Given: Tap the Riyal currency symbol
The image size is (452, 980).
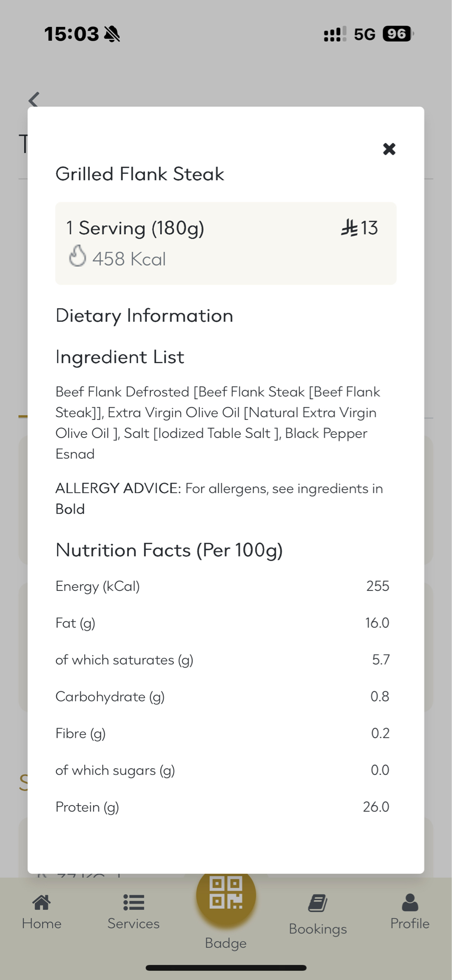Looking at the screenshot, I should click(350, 228).
